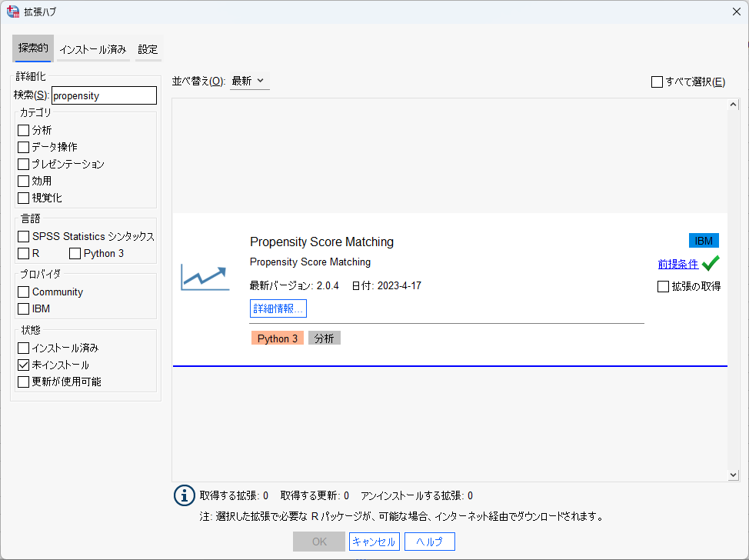Click the SPSS app icon in title bar
The image size is (749, 560).
(x=13, y=12)
